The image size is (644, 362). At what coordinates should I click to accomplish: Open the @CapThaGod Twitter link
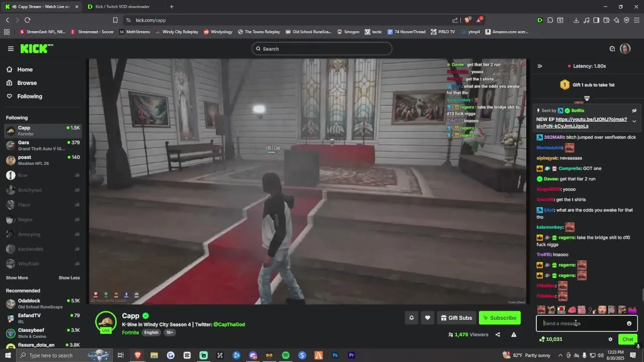pyautogui.click(x=229, y=324)
